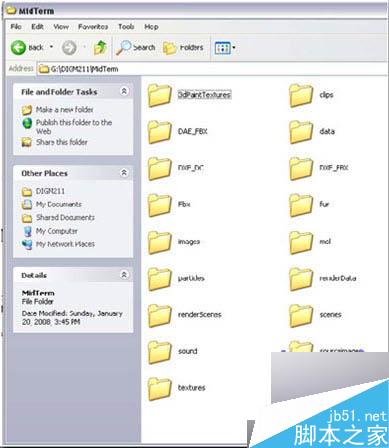Viewport: 389px width, 448px height.
Task: Select the scenes folder icon
Action: (x=301, y=315)
